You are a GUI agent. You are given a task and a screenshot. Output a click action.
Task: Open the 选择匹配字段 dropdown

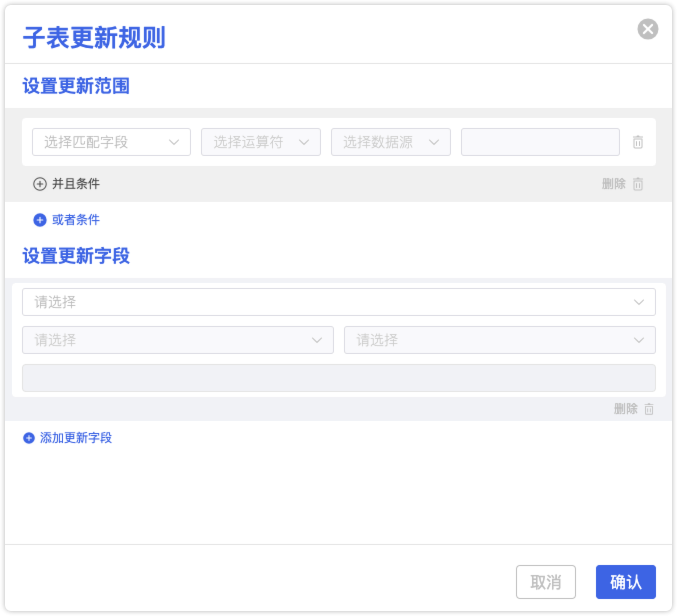coord(111,142)
